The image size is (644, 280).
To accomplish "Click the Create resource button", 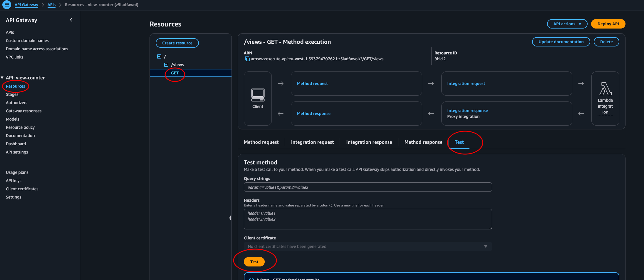I will point(177,43).
